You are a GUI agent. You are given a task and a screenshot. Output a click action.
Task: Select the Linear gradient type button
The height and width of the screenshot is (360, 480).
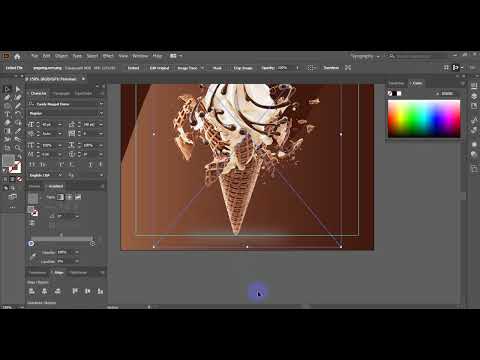(60, 197)
